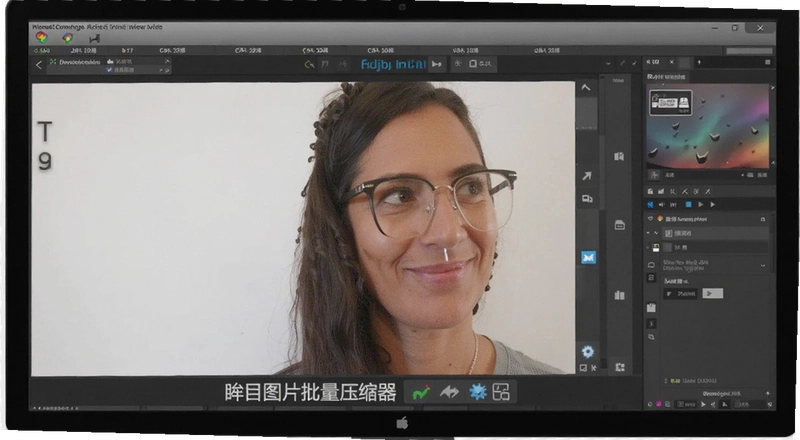Toggle the blue checkbox under the top-left file name
Image resolution: width=800 pixels, height=440 pixels.
(x=109, y=70)
